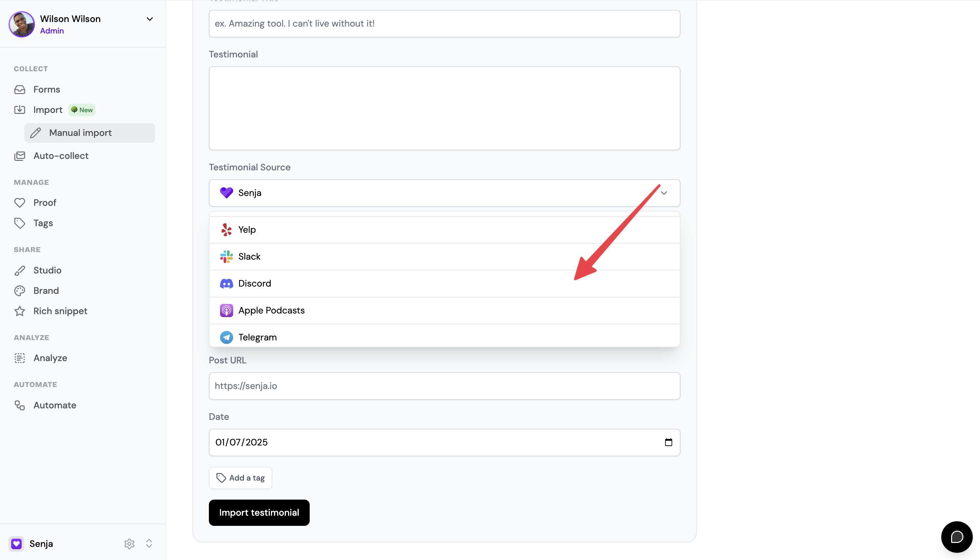Navigate to Auto-collect

[61, 156]
